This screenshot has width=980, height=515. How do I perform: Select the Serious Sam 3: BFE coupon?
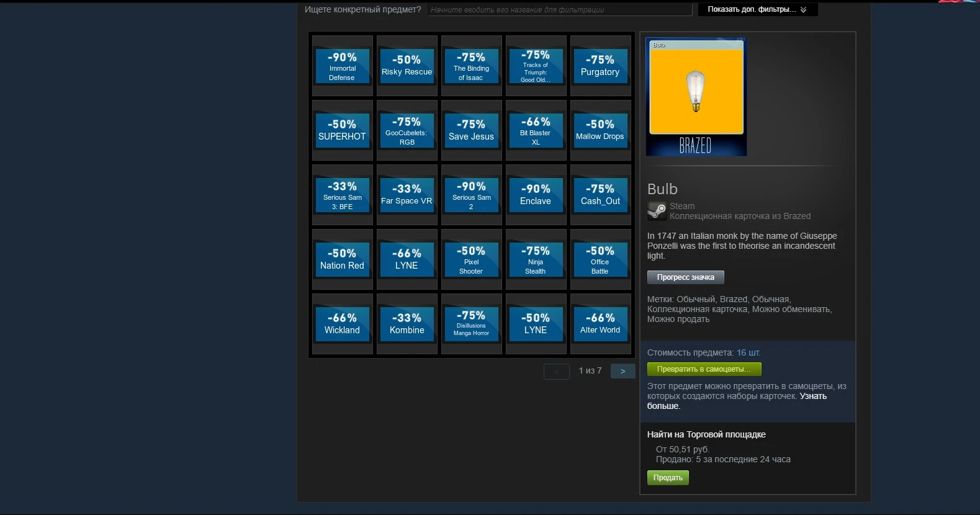pos(343,195)
